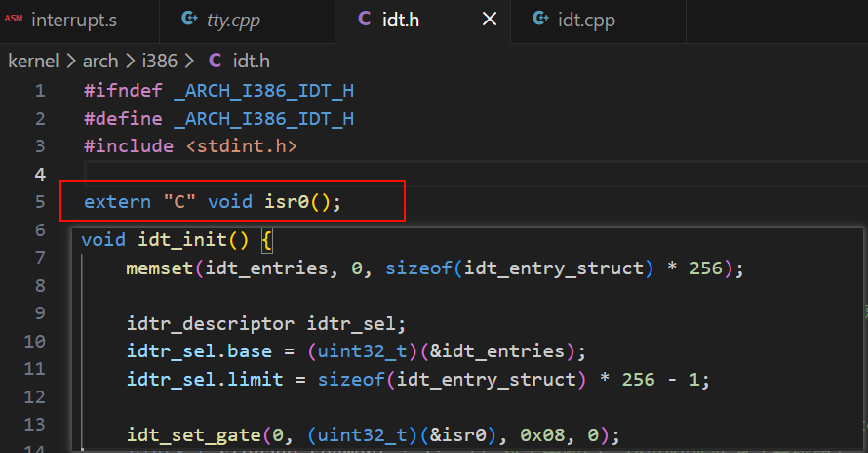This screenshot has width=868, height=453.
Task: Open the arch breadcrumb dropdown
Action: coord(99,61)
